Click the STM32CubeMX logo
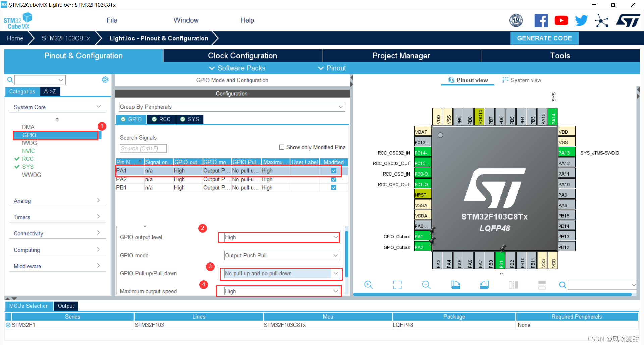The width and height of the screenshot is (644, 345). [18, 21]
